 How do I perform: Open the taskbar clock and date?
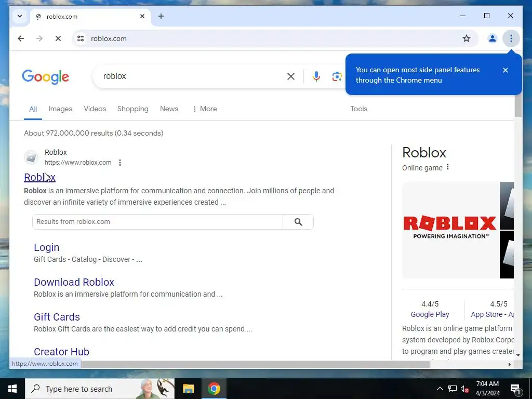click(487, 389)
